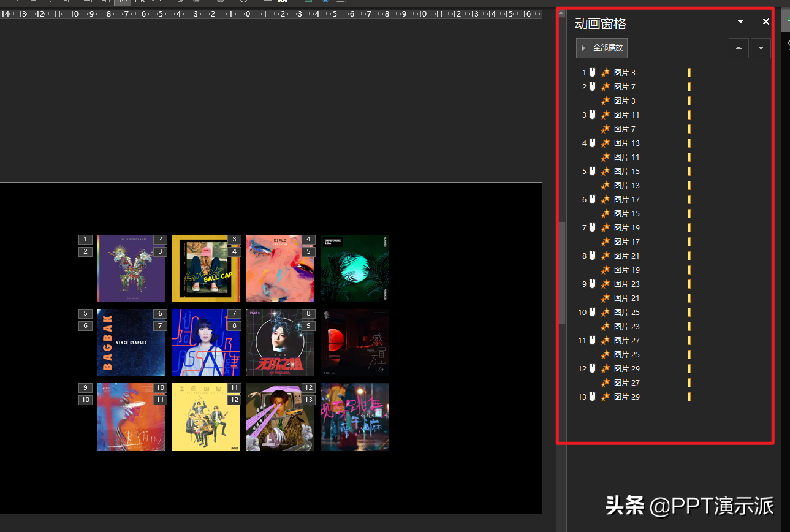790x532 pixels.
Task: Click star icon of unnumbered 图片 11 entry
Action: pos(606,157)
